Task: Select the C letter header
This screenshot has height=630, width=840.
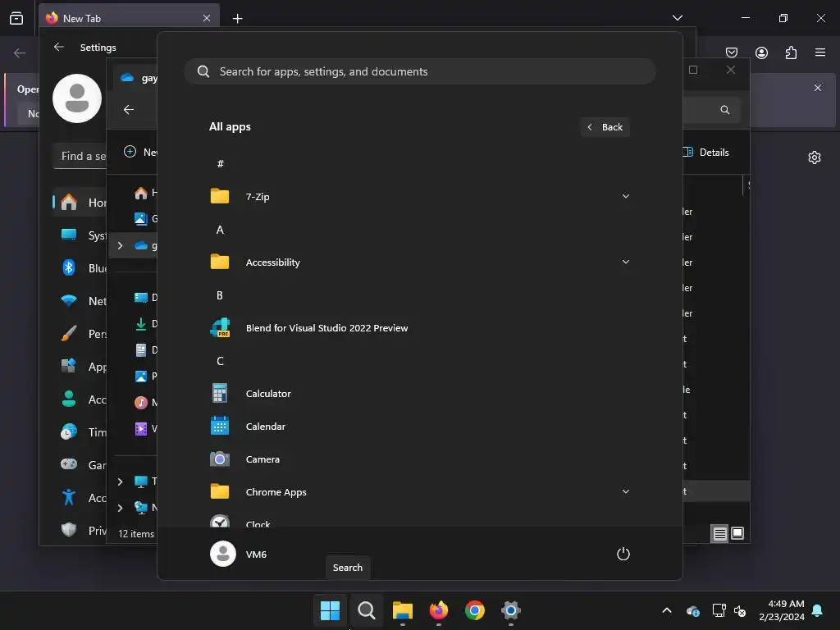Action: pyautogui.click(x=220, y=361)
